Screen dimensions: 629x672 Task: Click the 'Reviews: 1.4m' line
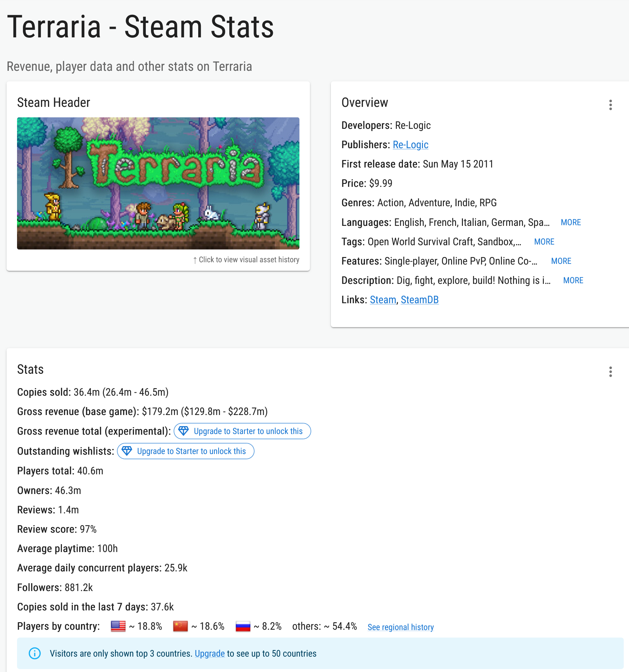tap(48, 509)
